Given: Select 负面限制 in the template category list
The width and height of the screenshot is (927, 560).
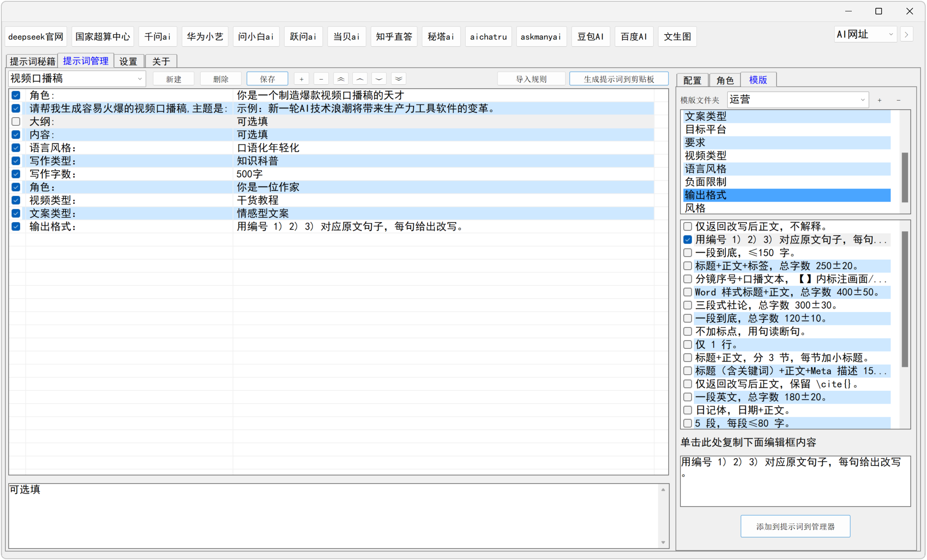Looking at the screenshot, I should (787, 182).
